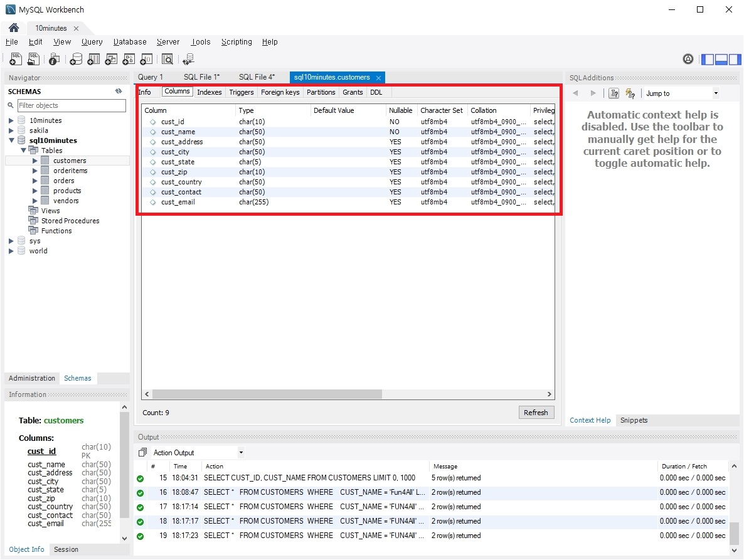Search table data from the toolbar

[167, 59]
